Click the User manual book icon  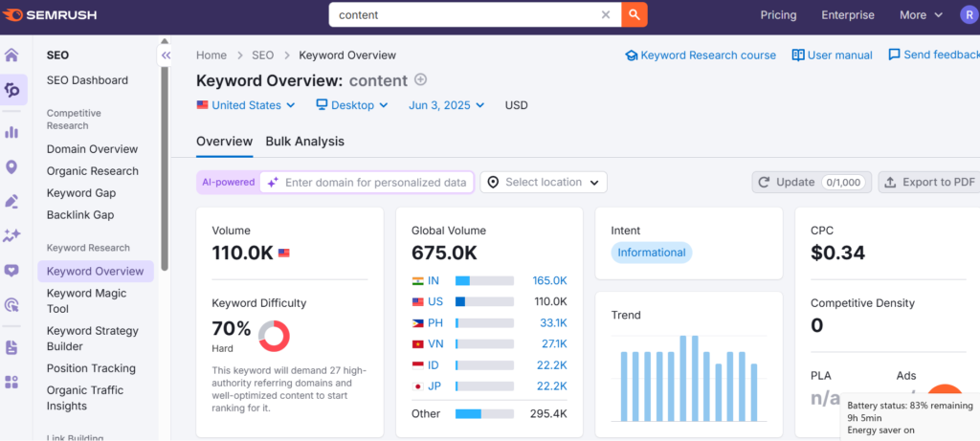tap(797, 55)
